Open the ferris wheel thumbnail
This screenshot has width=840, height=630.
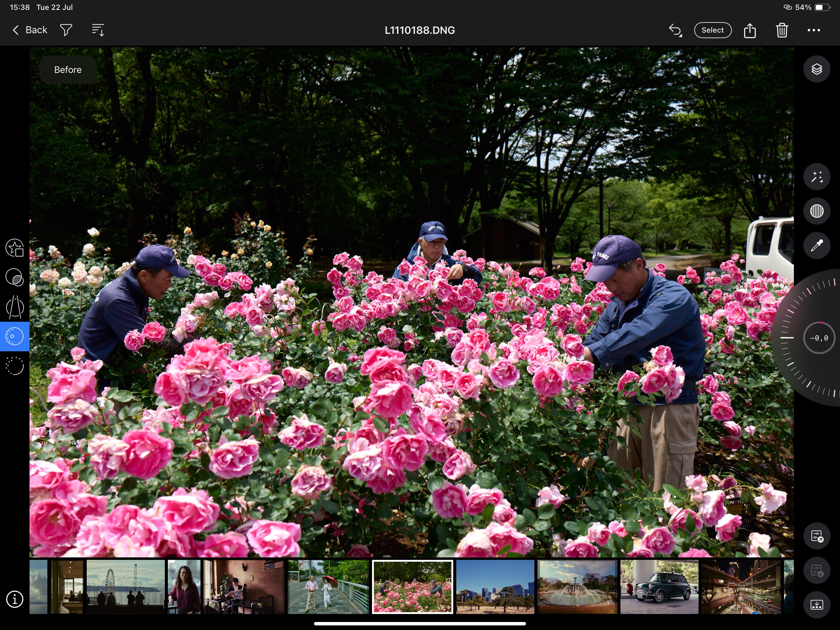pos(126,587)
